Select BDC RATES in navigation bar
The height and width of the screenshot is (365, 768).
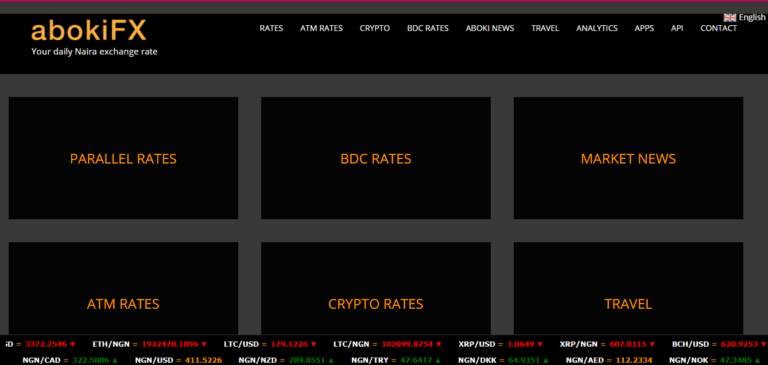[x=428, y=28]
